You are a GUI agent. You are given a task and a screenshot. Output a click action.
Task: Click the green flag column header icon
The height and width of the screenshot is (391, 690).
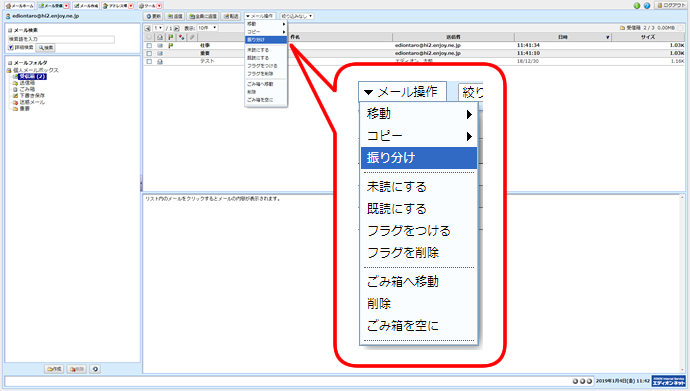(x=171, y=37)
